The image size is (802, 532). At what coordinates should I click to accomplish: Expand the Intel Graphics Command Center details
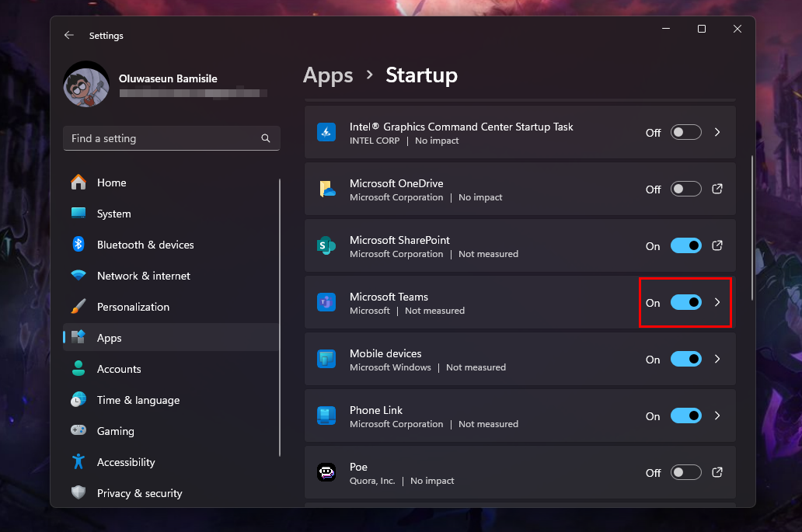[717, 132]
